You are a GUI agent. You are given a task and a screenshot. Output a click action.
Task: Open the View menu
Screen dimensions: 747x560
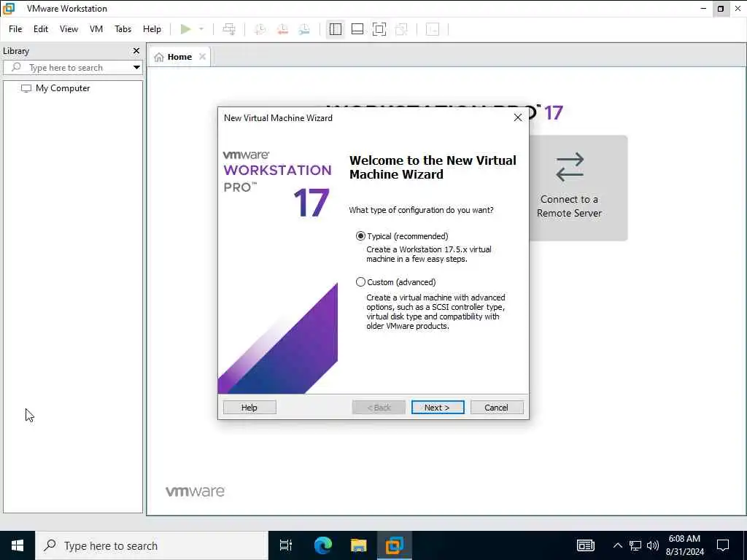[x=69, y=29]
